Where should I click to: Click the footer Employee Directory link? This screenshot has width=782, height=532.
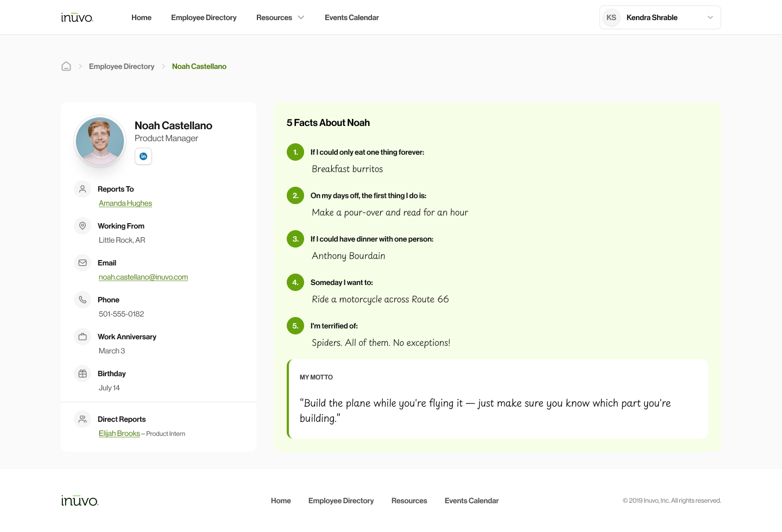point(341,501)
